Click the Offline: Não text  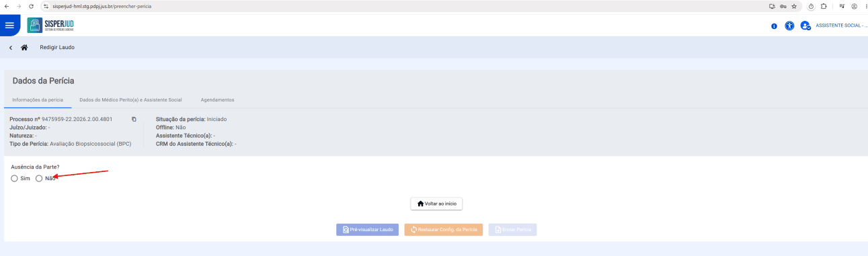pyautogui.click(x=171, y=127)
